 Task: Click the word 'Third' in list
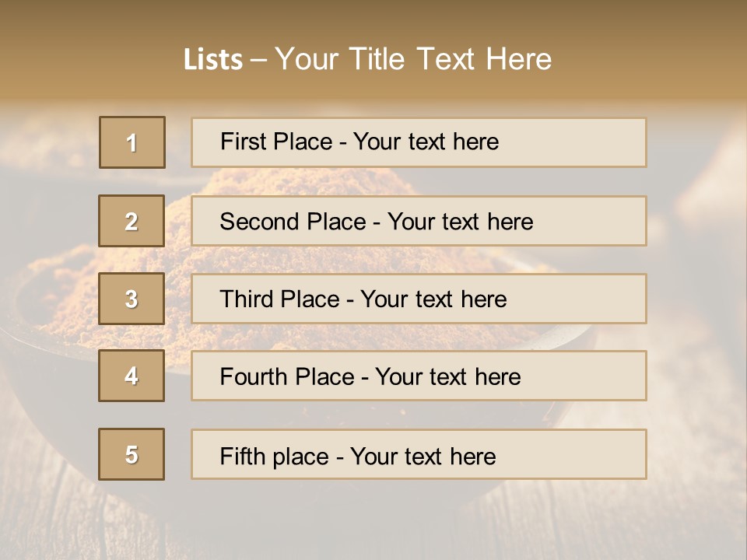pos(246,299)
